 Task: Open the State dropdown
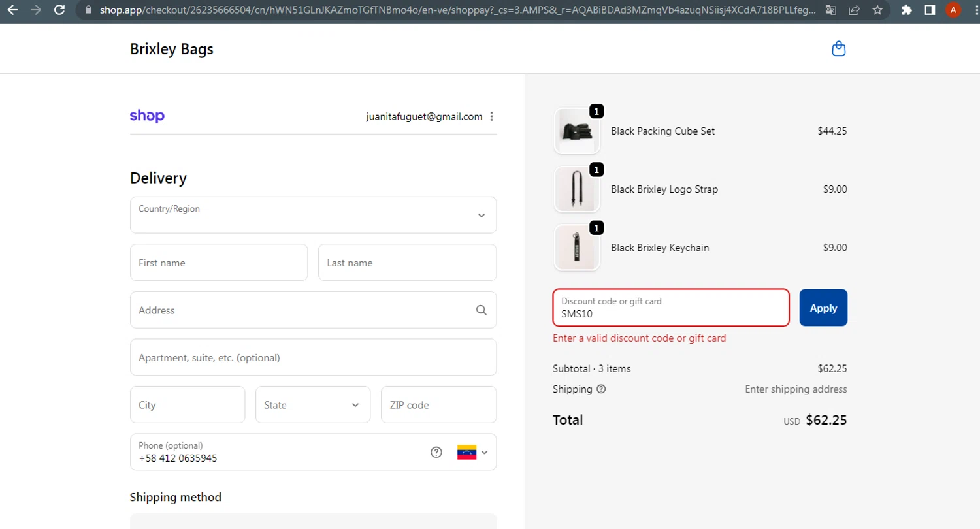(313, 405)
